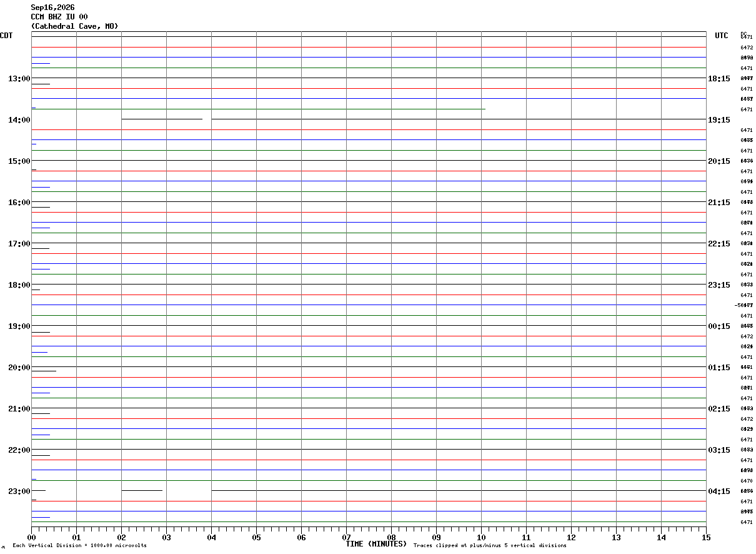Click the TIME (MINUTES) axis title
Image resolution: width=756 pixels, height=554 pixels.
376,544
